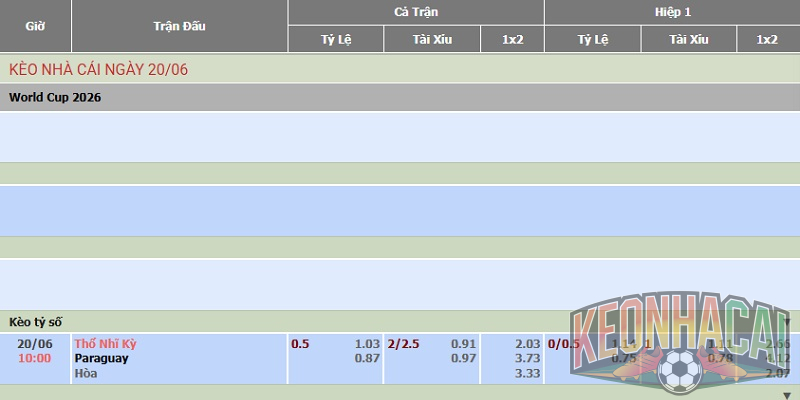Viewport: 800px width, 400px height.
Task: Click the KEONHACAI soccer ball logo
Action: click(x=679, y=343)
